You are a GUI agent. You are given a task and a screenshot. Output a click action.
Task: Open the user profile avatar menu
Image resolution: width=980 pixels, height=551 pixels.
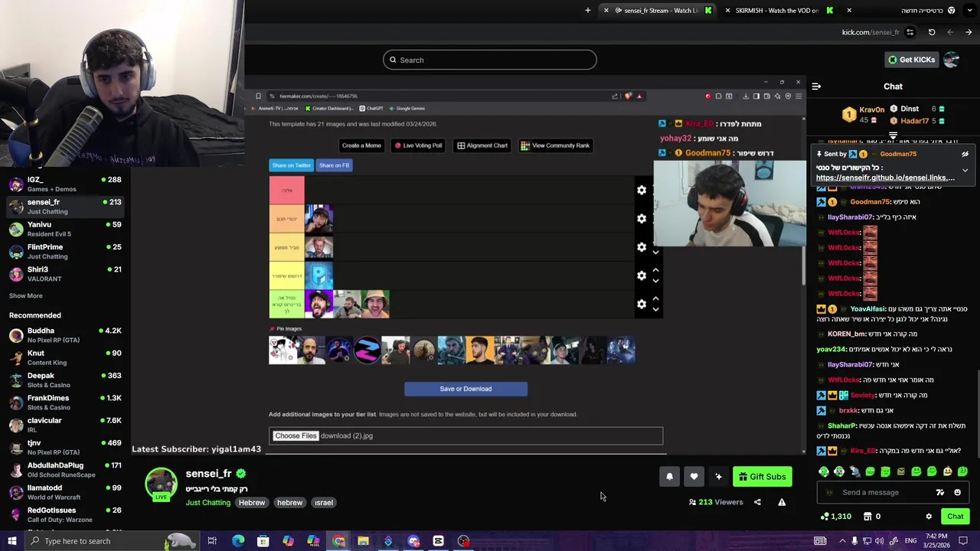click(x=952, y=60)
